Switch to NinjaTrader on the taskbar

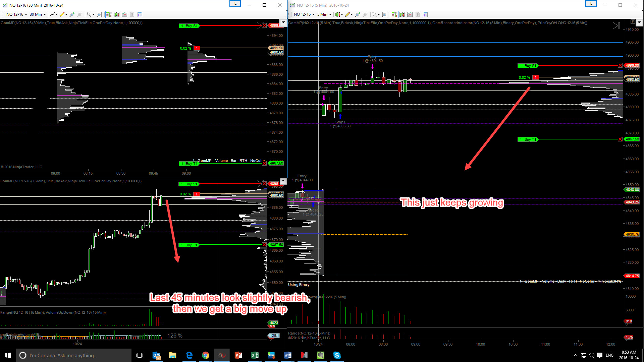pos(222,355)
